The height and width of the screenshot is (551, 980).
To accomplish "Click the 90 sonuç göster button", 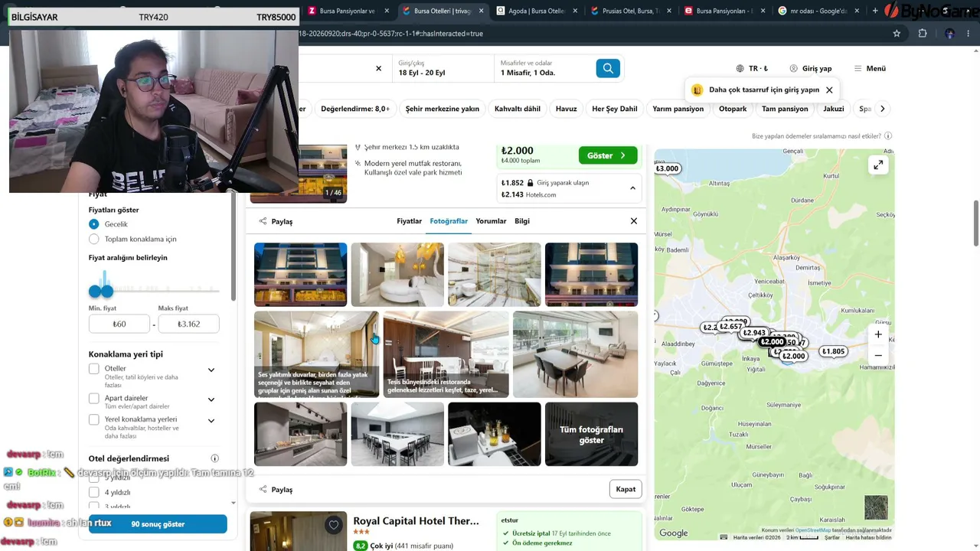I will (x=158, y=524).
